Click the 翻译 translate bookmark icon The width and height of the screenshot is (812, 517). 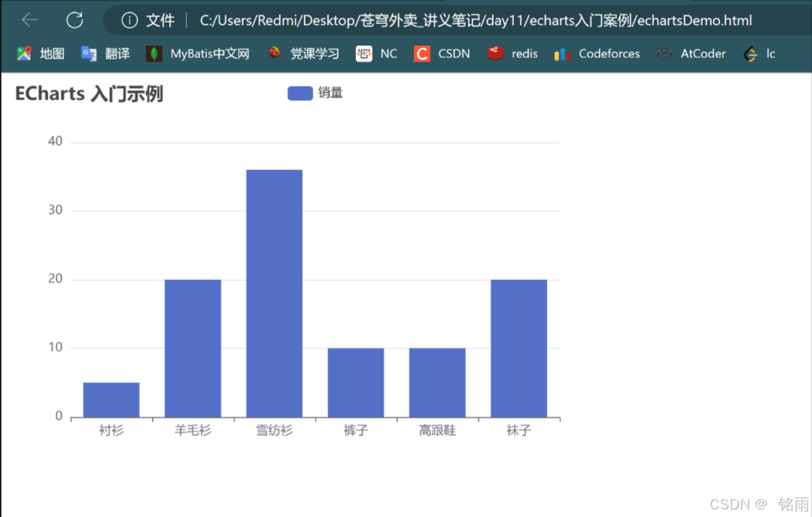click(x=88, y=53)
